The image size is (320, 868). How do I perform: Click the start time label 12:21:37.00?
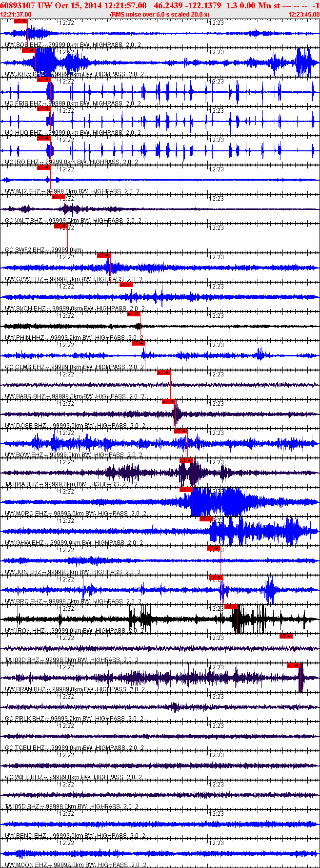point(16,15)
